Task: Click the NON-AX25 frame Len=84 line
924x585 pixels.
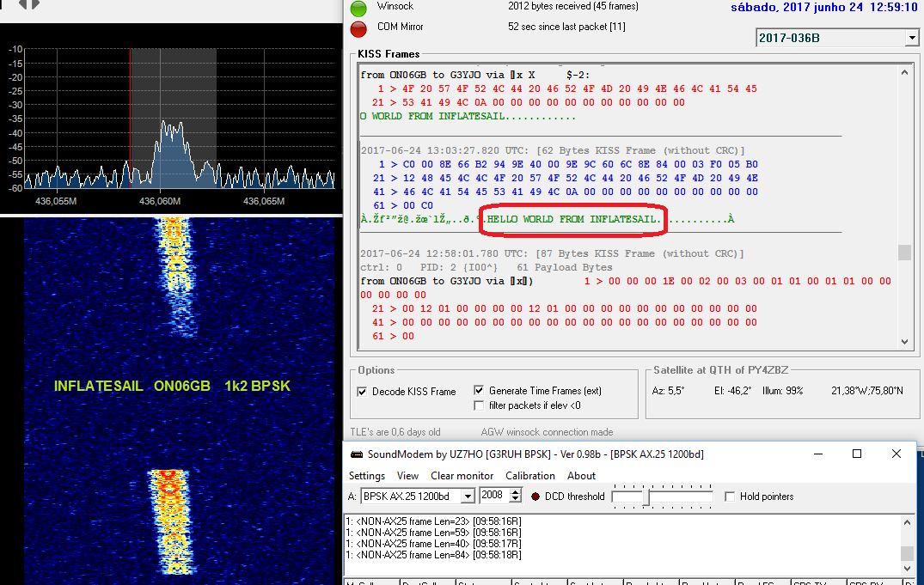Action: tap(433, 555)
